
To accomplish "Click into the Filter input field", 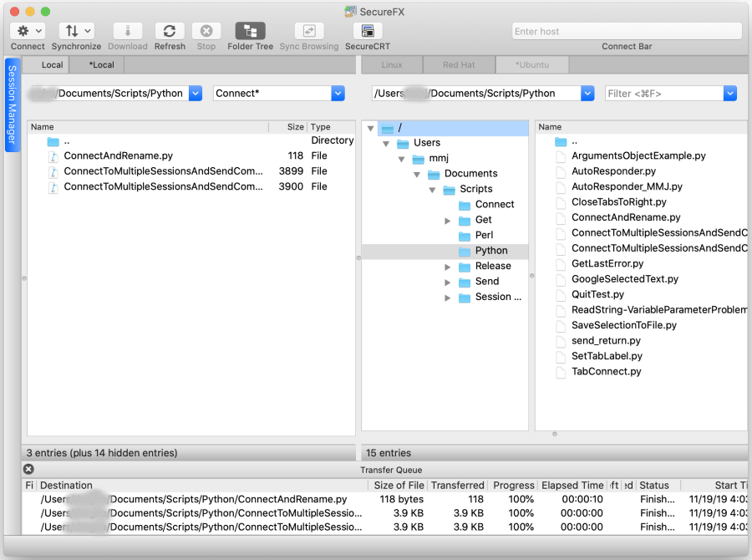I will click(x=664, y=93).
